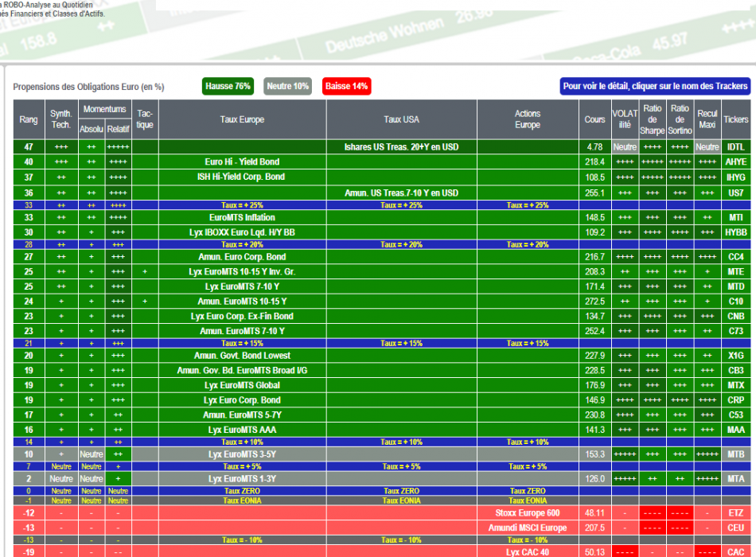
Task: Click ticker CNB
Action: 736,317
